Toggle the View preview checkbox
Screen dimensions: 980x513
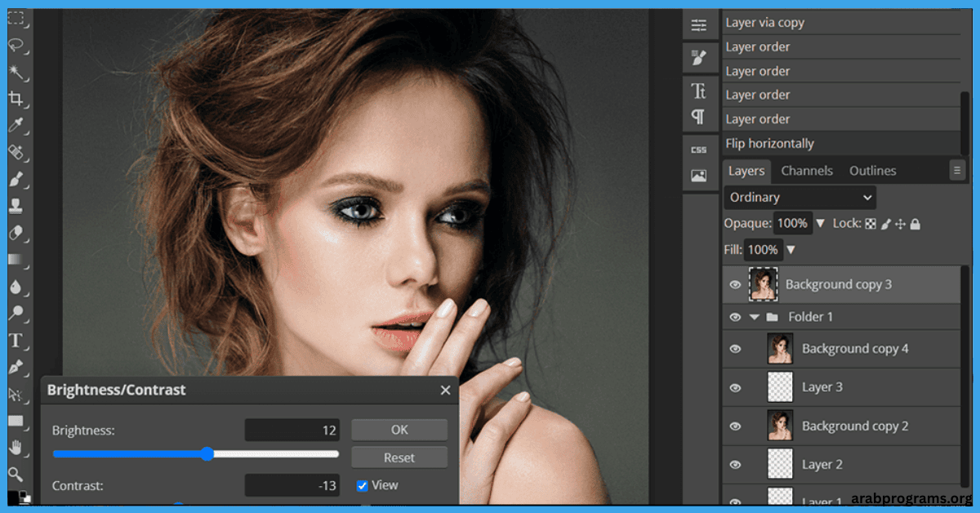[363, 485]
